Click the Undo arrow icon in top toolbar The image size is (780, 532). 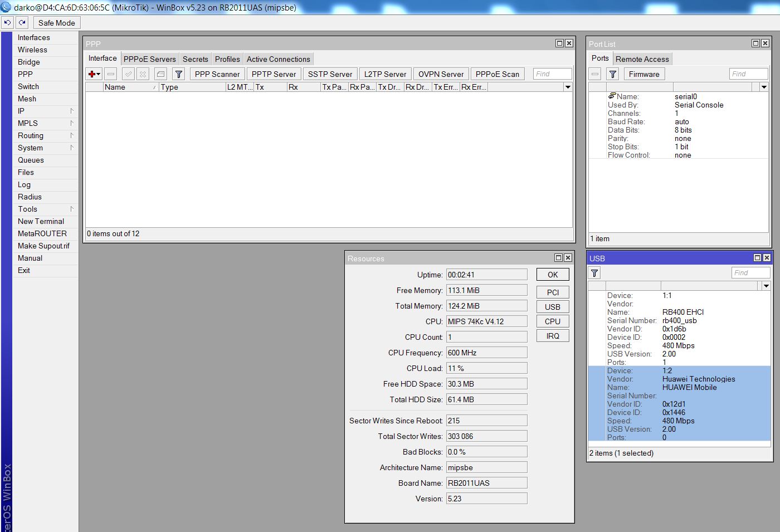point(7,23)
